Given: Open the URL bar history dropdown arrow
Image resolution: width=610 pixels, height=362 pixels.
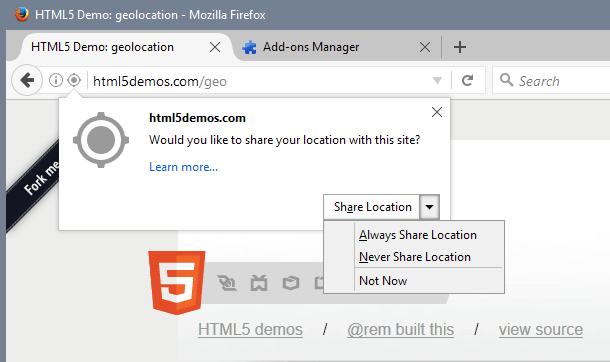Looking at the screenshot, I should pos(437,81).
